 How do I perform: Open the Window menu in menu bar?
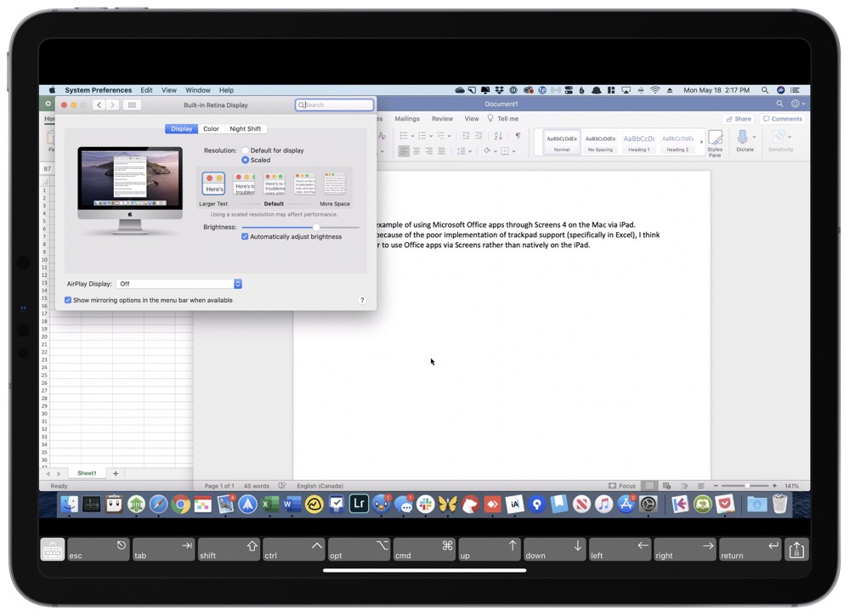(198, 90)
